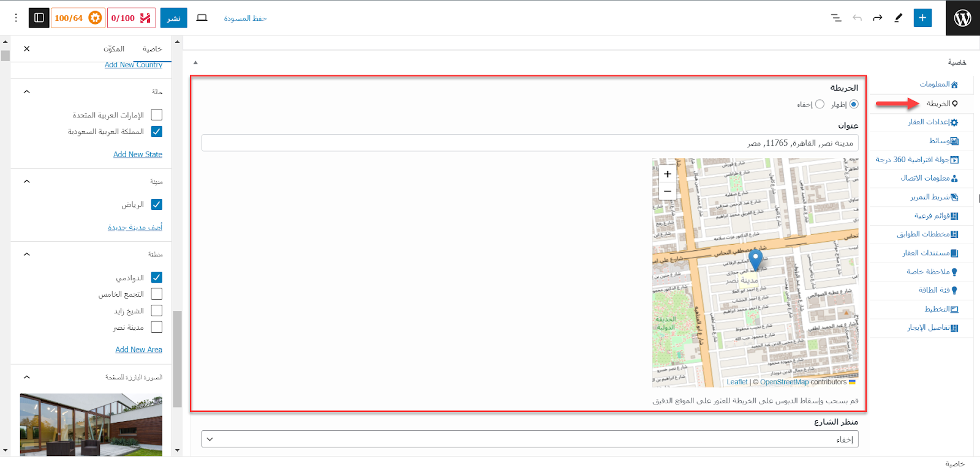This screenshot has height=470, width=980.
Task: Click the featured image house thumbnail
Action: [x=91, y=425]
